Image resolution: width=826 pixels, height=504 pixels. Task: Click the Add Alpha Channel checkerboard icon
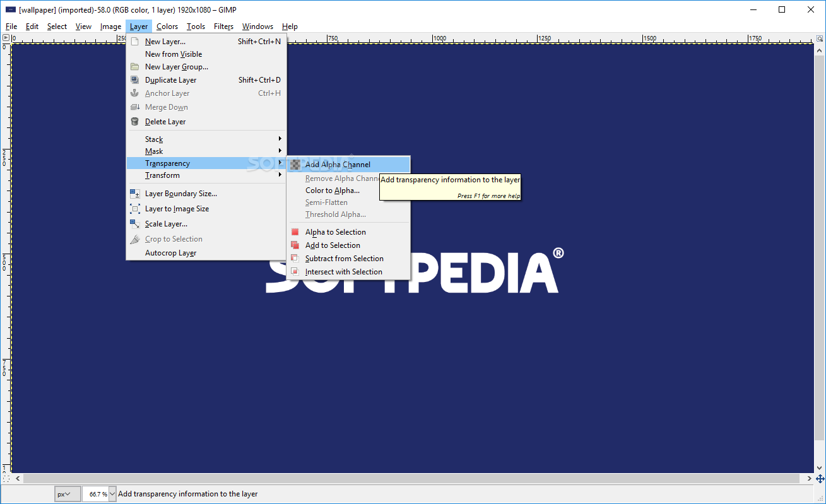coord(295,165)
